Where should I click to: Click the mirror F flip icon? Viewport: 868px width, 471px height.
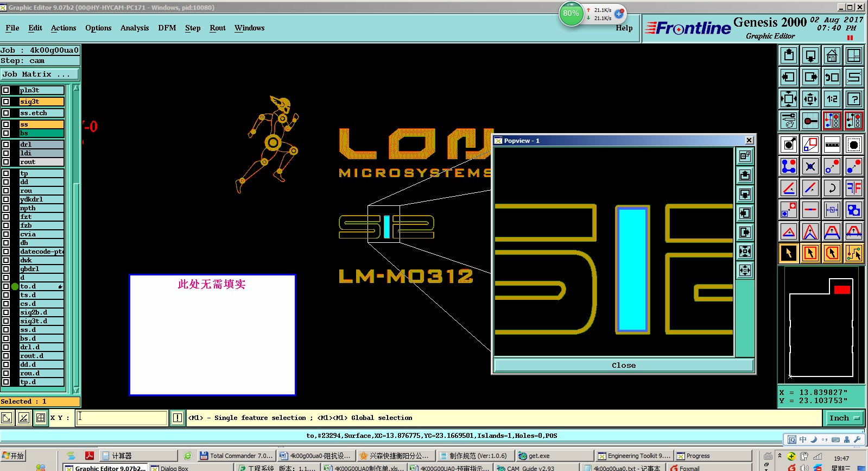tap(854, 188)
